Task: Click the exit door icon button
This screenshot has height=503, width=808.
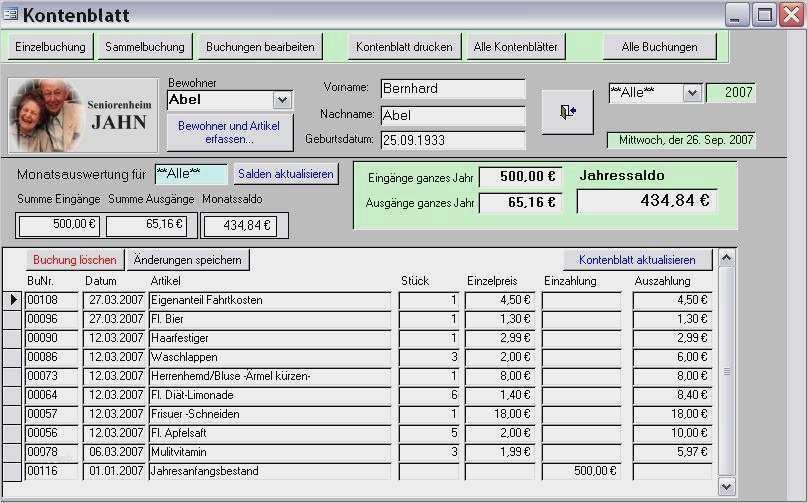Action: coord(567,112)
